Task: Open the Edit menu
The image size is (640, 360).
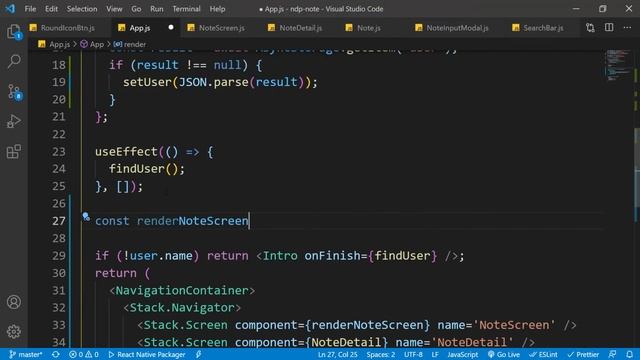Action: (51, 9)
